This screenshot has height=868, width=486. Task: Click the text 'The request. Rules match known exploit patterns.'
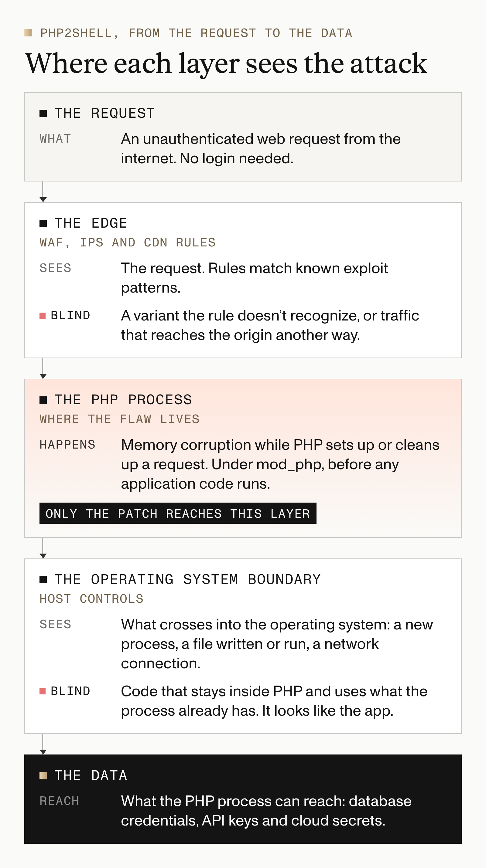coord(254,278)
